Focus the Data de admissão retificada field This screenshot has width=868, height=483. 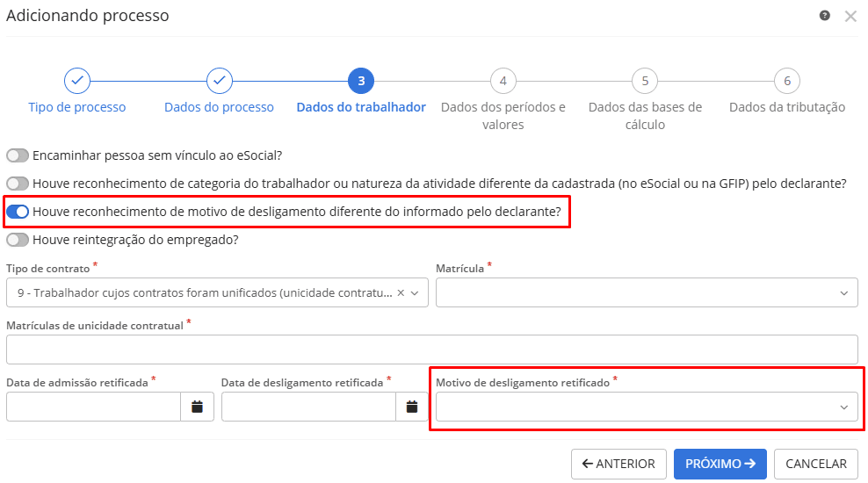pos(93,407)
